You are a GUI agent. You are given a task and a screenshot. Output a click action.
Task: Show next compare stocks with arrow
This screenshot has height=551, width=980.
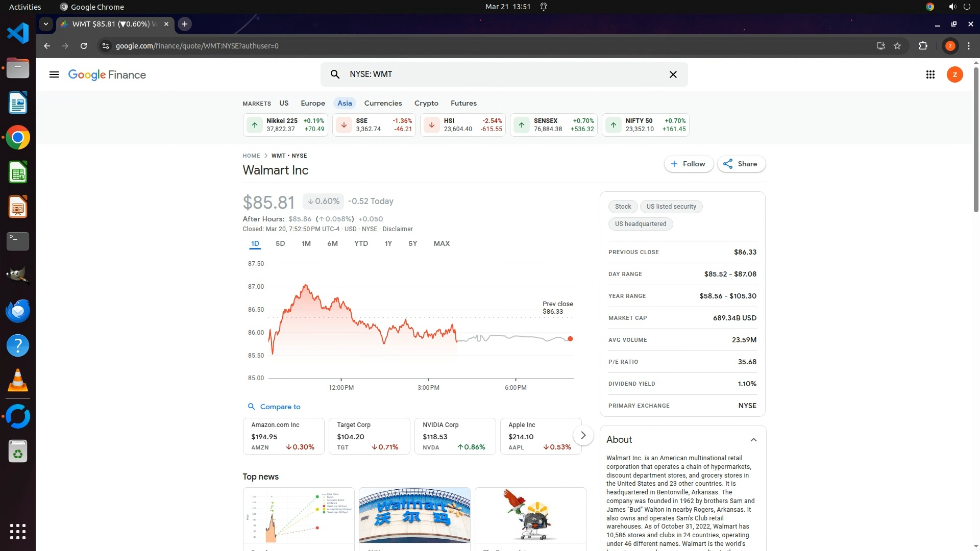point(583,435)
